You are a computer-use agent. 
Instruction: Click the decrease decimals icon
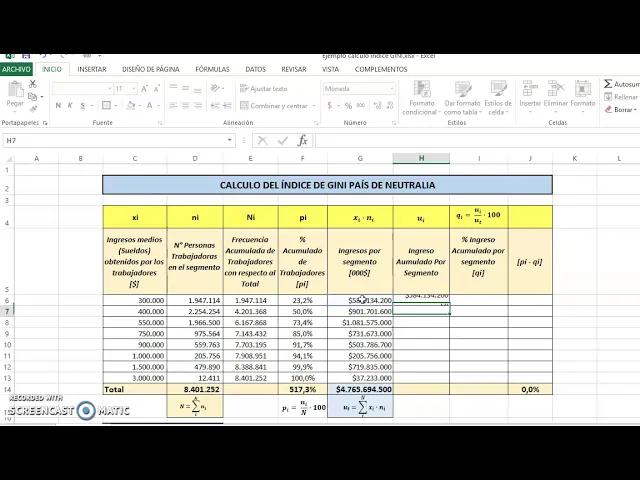pos(390,106)
